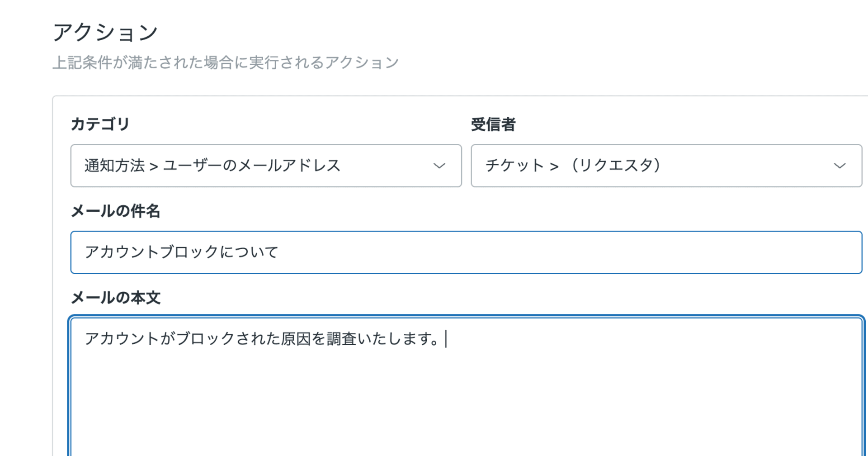
Task: Click the 上記条件が満たされた場合 description text
Action: click(x=226, y=62)
